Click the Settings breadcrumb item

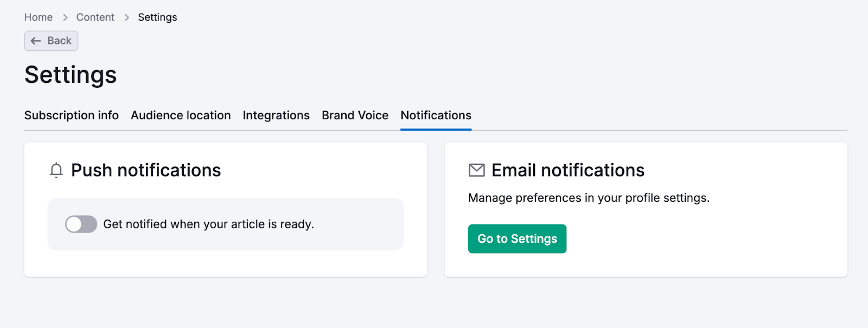point(157,17)
